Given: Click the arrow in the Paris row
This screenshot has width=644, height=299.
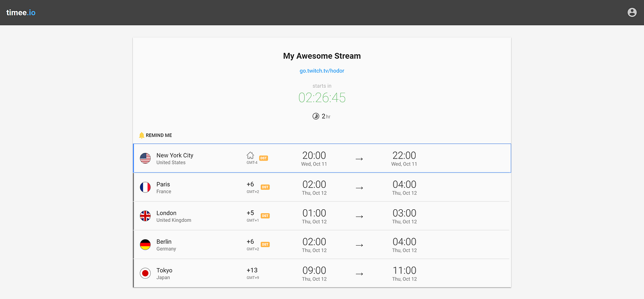Looking at the screenshot, I should [x=359, y=188].
